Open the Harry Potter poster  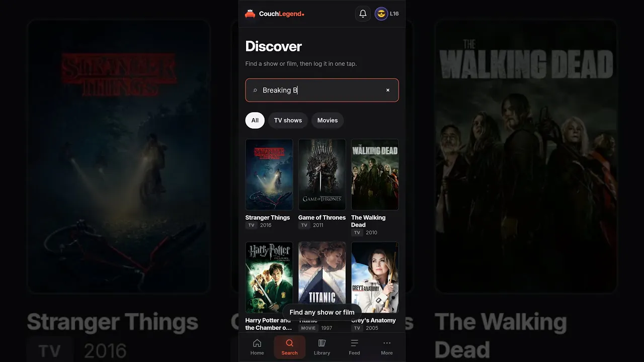pos(269,278)
